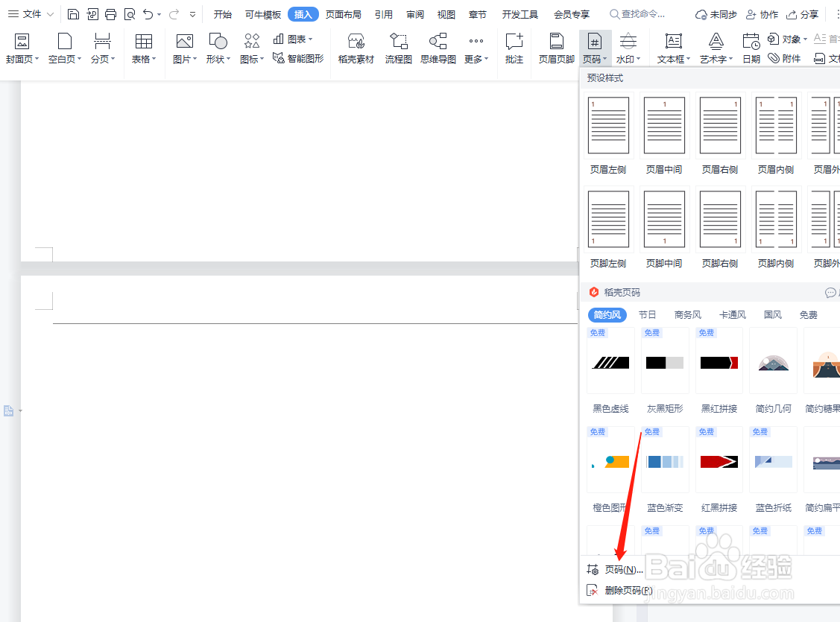Insert a chart (图表)
840x622 pixels.
coord(292,39)
